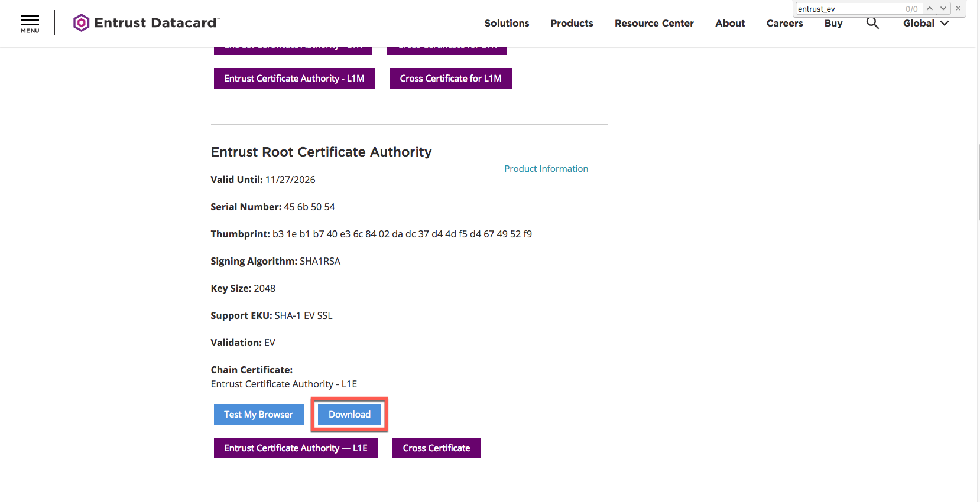Close the find-in-page bar
Viewport: 980px width, 502px height.
pos(958,8)
